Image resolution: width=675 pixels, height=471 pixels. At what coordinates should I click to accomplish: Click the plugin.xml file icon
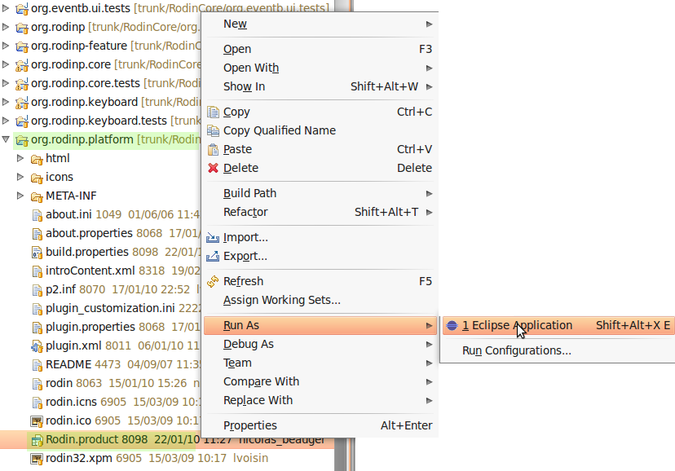(37, 346)
